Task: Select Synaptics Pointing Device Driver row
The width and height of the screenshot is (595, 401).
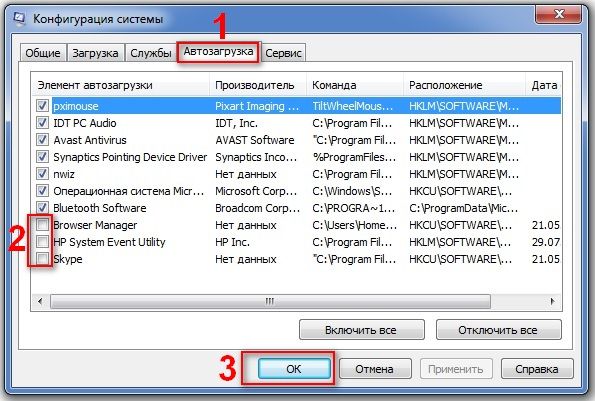Action: click(130, 157)
